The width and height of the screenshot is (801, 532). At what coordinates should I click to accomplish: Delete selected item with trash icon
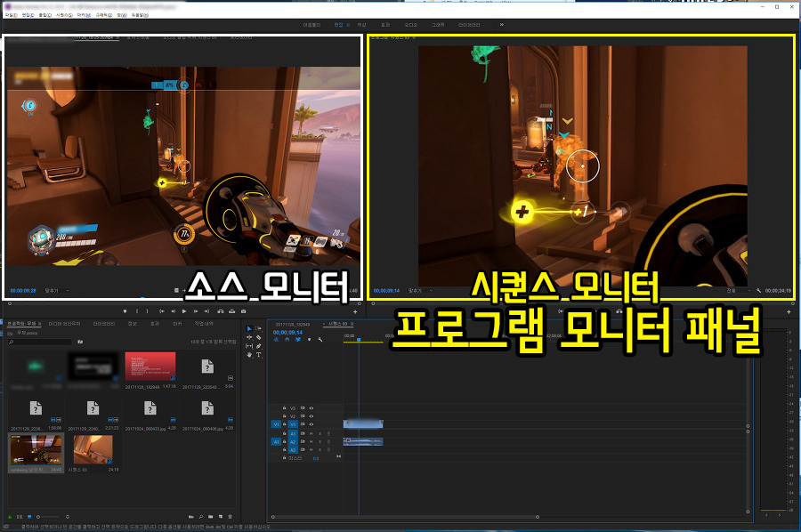pos(230,517)
